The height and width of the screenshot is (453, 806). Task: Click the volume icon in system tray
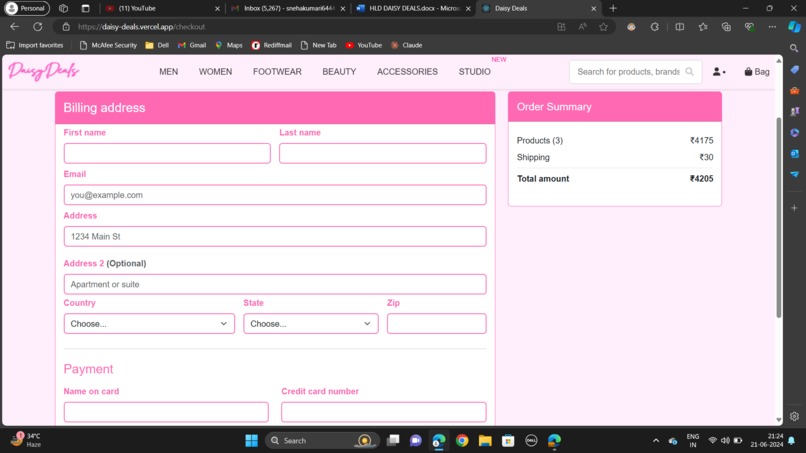pyautogui.click(x=725, y=441)
